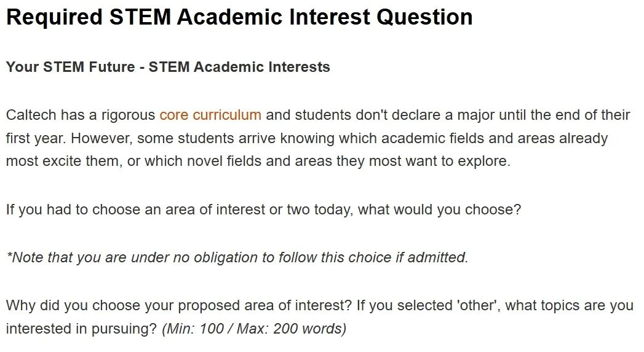
Task: Click the word Caltech in the paragraph
Action: [31, 115]
